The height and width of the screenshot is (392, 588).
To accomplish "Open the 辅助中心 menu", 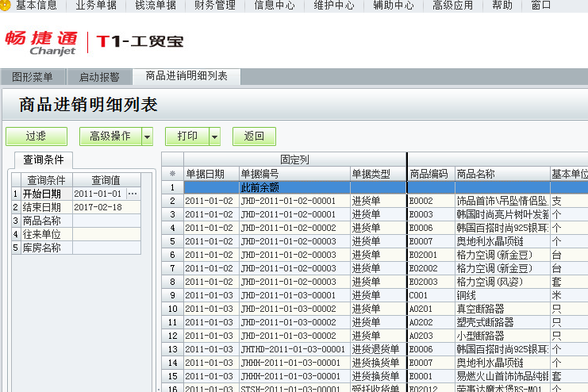I will tap(394, 6).
